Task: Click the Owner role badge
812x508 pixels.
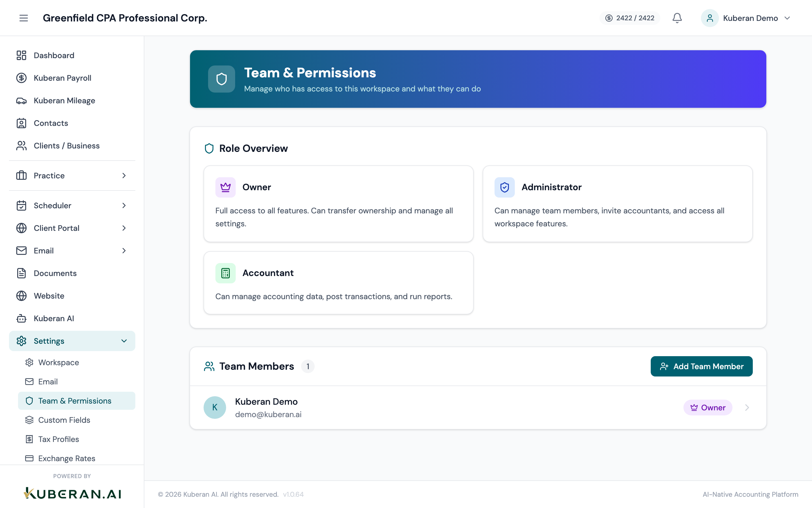Action: 708,407
